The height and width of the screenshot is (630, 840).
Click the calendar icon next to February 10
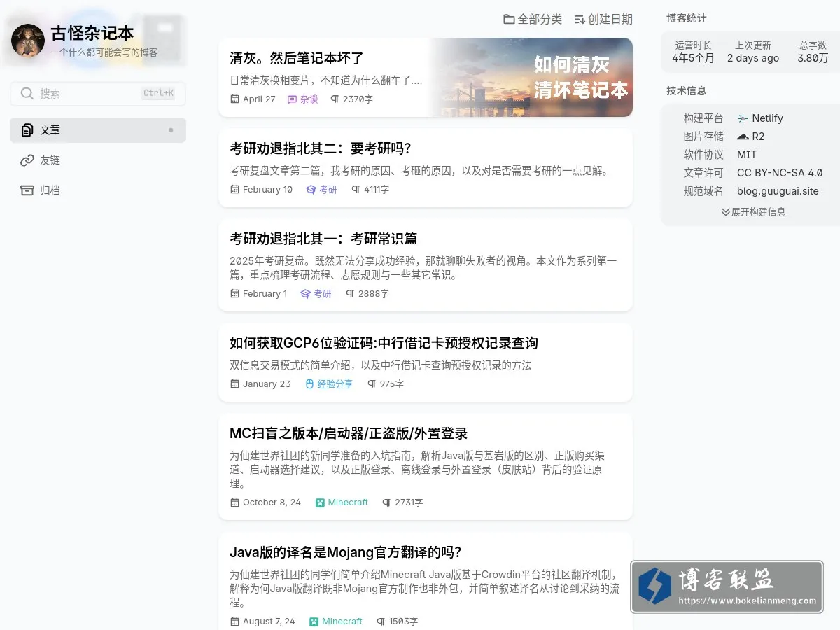(x=234, y=190)
